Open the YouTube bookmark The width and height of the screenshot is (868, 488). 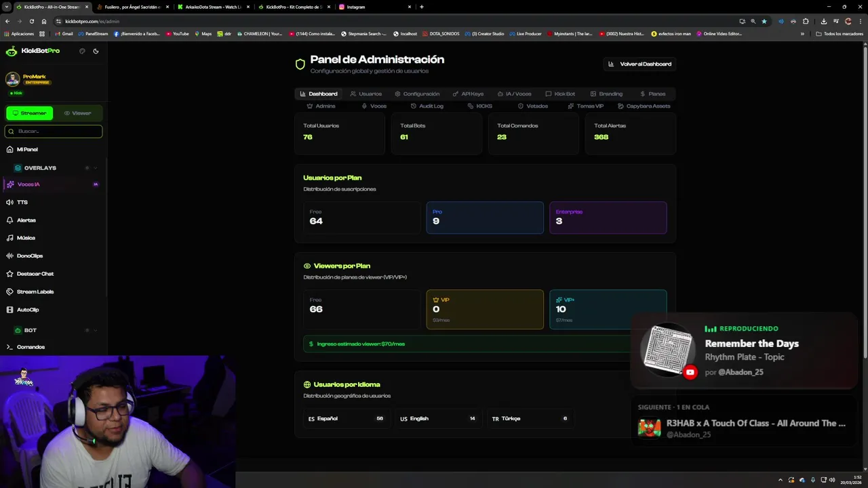178,33
